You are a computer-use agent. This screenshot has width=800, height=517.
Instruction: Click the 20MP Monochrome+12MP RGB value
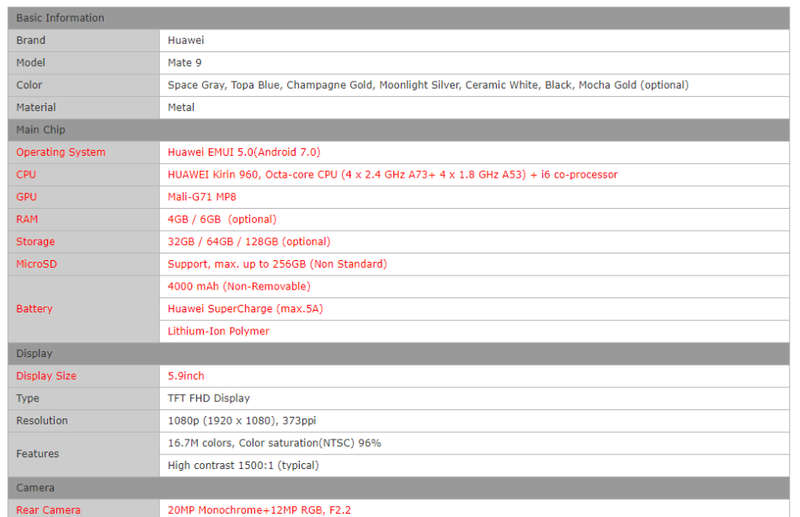tap(259, 510)
